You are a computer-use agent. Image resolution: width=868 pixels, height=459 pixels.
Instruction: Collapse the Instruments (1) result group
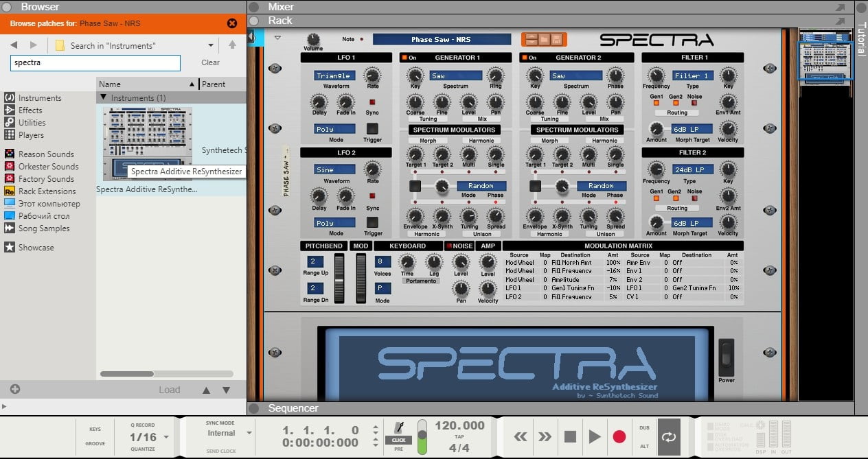click(104, 98)
